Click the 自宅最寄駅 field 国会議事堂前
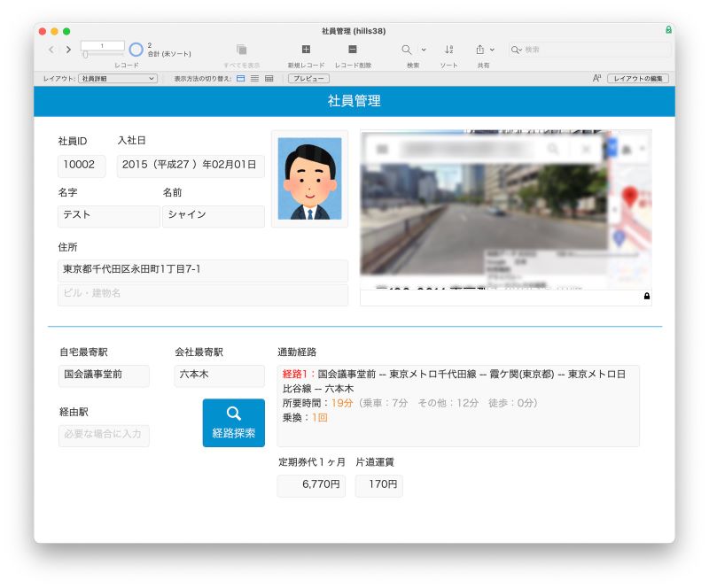The width and height of the screenshot is (709, 588). [104, 375]
